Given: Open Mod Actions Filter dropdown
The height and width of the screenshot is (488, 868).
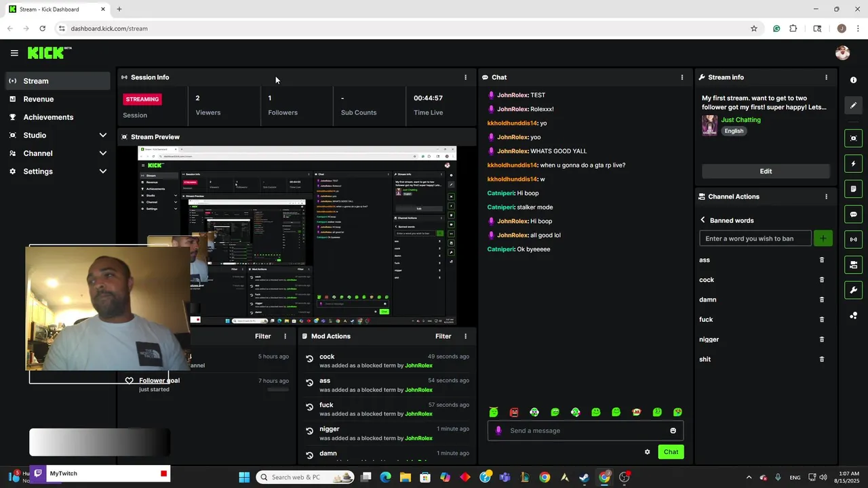Looking at the screenshot, I should coord(443,336).
